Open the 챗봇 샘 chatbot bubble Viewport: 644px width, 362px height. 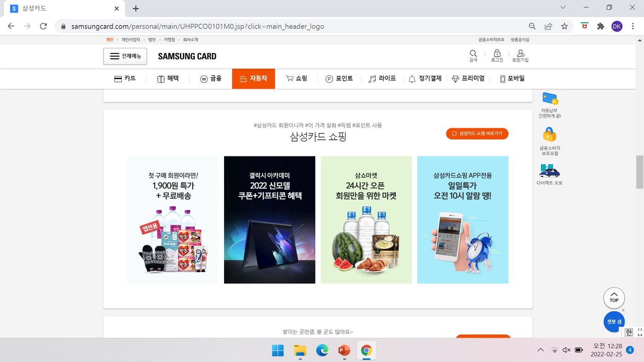(614, 322)
